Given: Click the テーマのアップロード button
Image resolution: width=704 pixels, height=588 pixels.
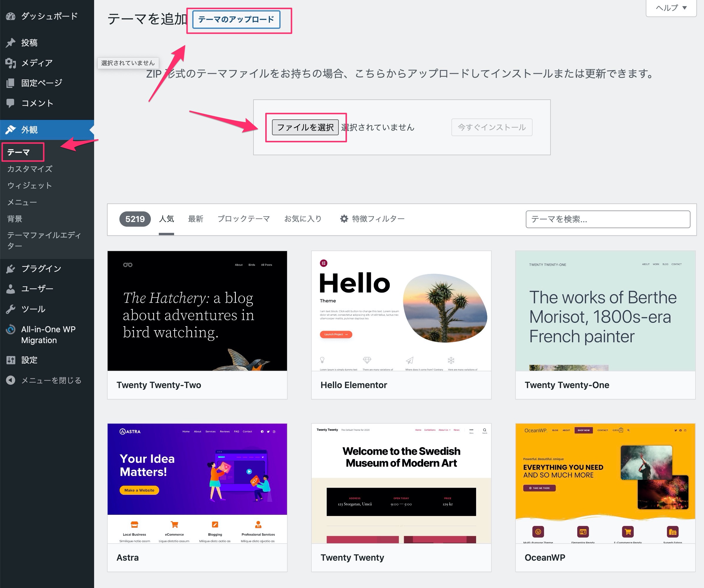Looking at the screenshot, I should pos(236,19).
